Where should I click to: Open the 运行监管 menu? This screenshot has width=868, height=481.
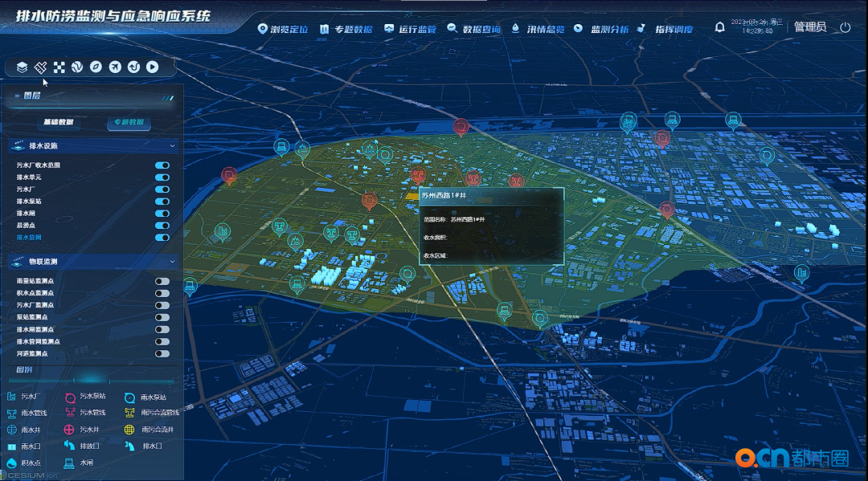(x=410, y=29)
